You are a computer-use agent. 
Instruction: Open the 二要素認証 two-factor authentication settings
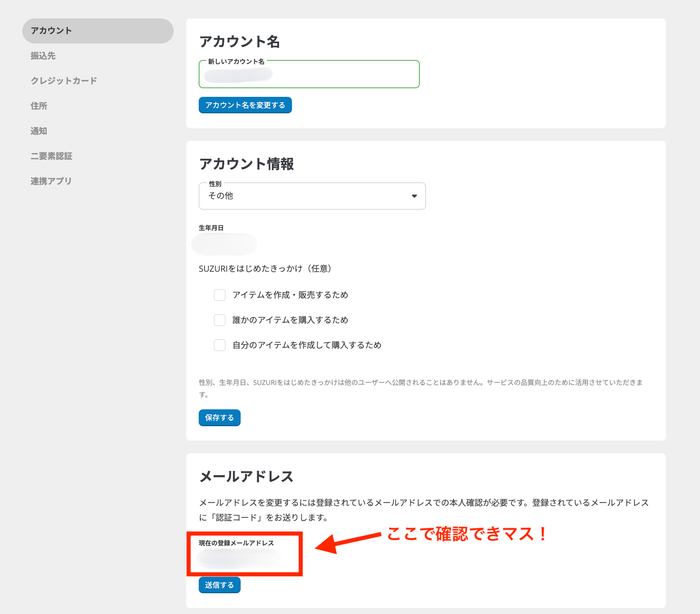[x=51, y=156]
